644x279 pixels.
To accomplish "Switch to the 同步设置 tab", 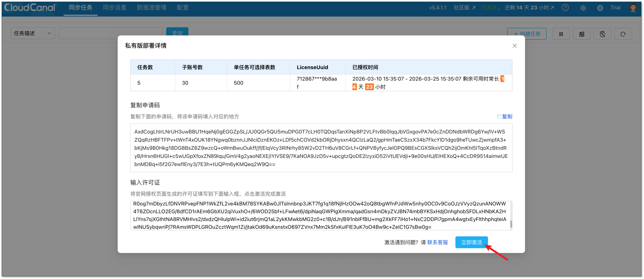I will pyautogui.click(x=114, y=8).
